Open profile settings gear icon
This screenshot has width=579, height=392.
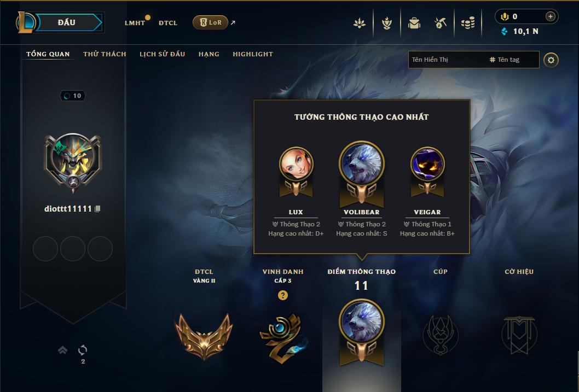[551, 60]
